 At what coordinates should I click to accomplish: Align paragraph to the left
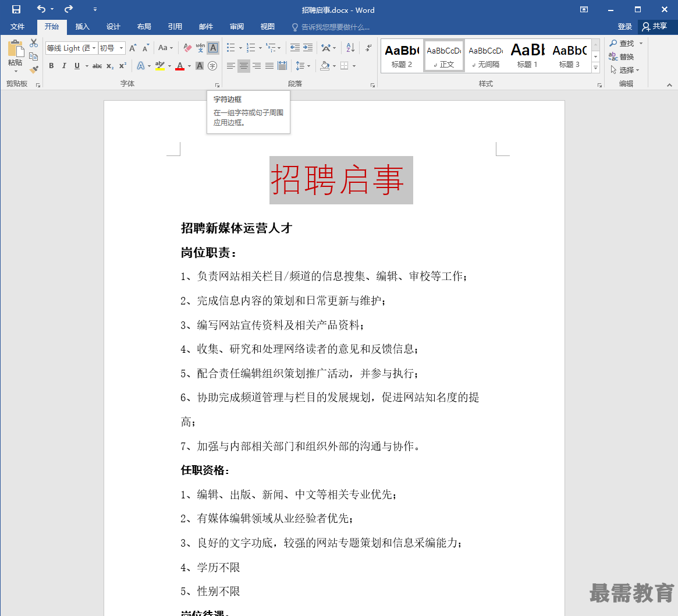(x=231, y=66)
